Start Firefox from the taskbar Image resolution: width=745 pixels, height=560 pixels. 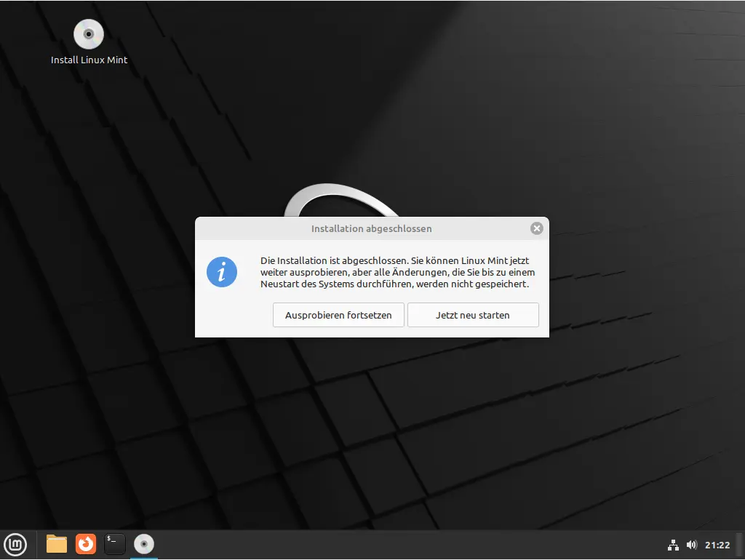[85, 544]
